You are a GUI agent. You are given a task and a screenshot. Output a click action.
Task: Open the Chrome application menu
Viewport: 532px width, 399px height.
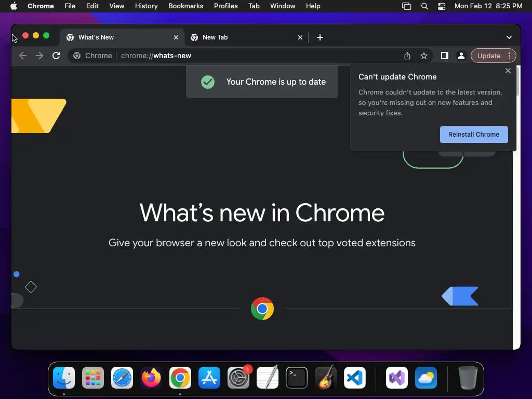(41, 6)
